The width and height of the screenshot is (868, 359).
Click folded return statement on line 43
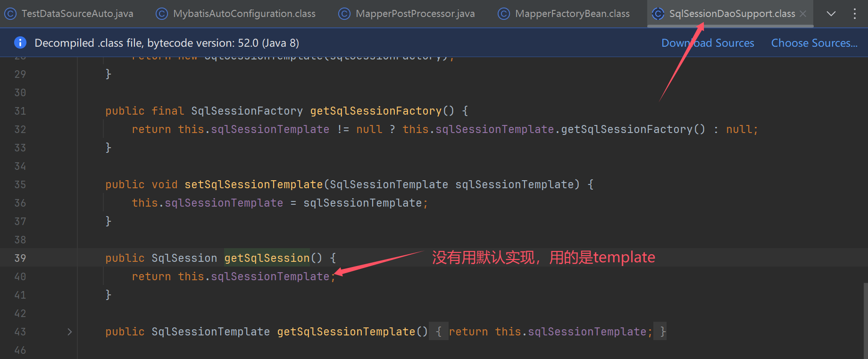[x=551, y=332]
